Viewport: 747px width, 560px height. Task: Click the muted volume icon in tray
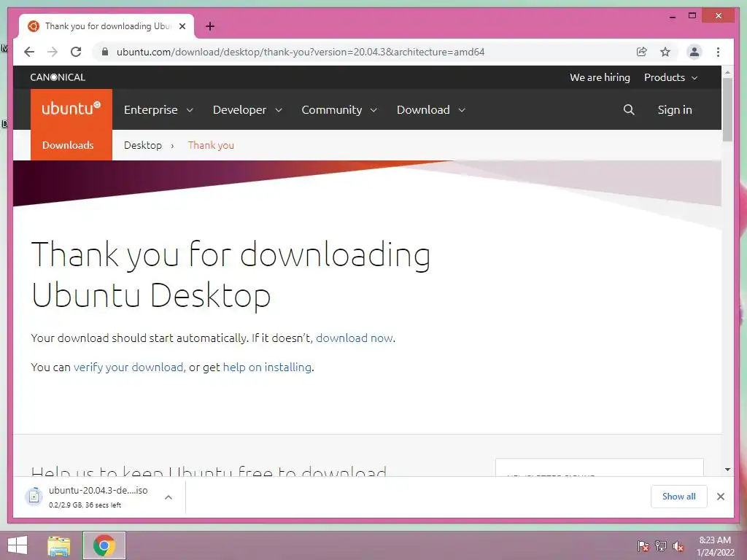[x=678, y=546]
